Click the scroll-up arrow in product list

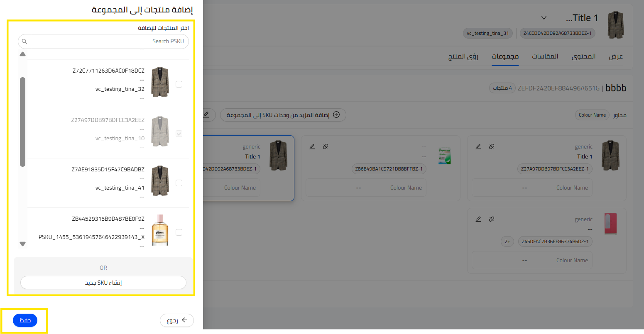pos(23,54)
